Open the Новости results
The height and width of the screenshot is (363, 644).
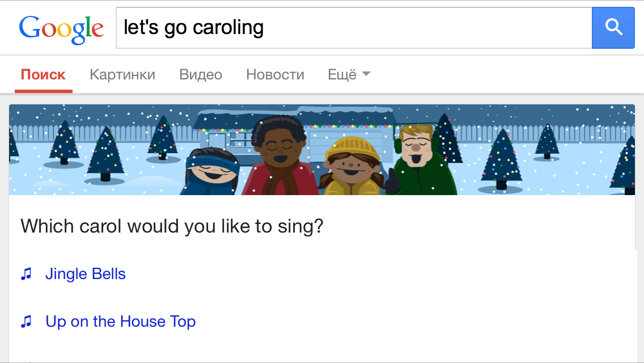(x=275, y=74)
